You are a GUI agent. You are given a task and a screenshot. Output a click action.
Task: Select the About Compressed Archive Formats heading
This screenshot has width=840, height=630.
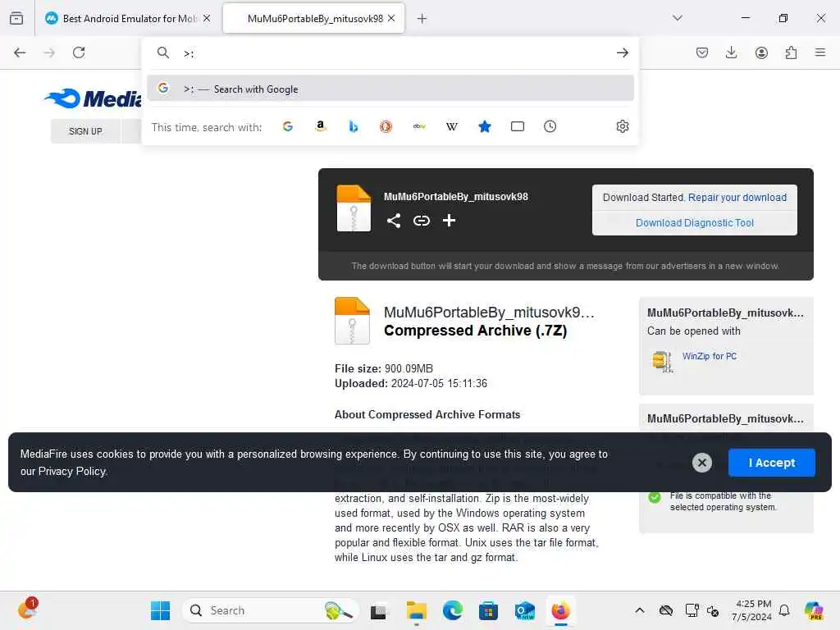427,414
